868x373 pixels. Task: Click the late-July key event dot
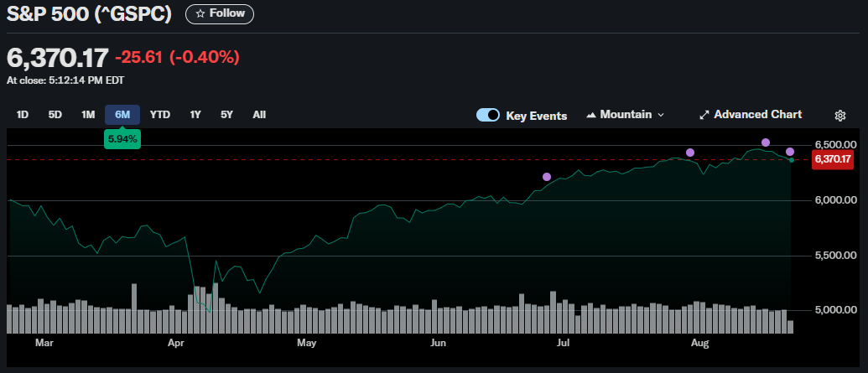689,153
